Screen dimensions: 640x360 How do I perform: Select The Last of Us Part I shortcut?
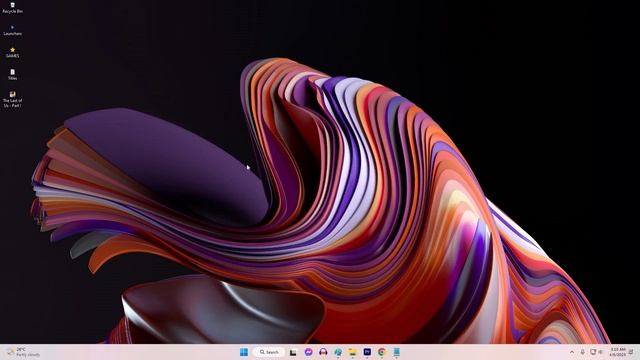click(12, 99)
